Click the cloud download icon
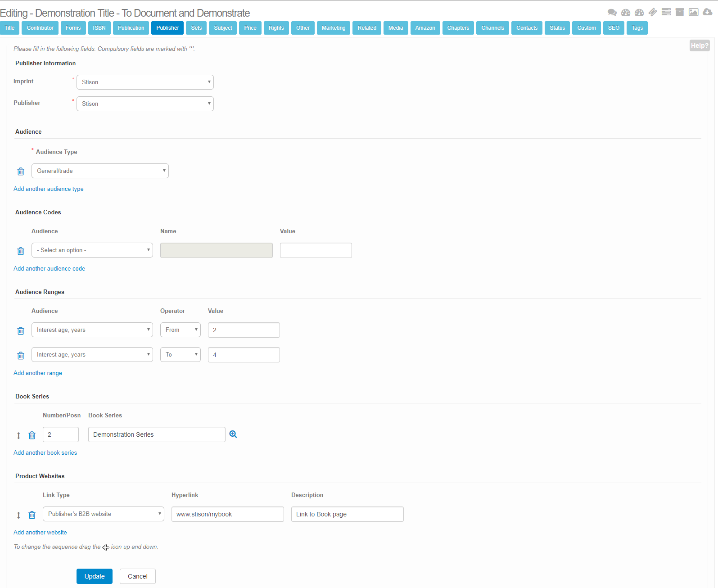The image size is (718, 588). [x=708, y=12]
